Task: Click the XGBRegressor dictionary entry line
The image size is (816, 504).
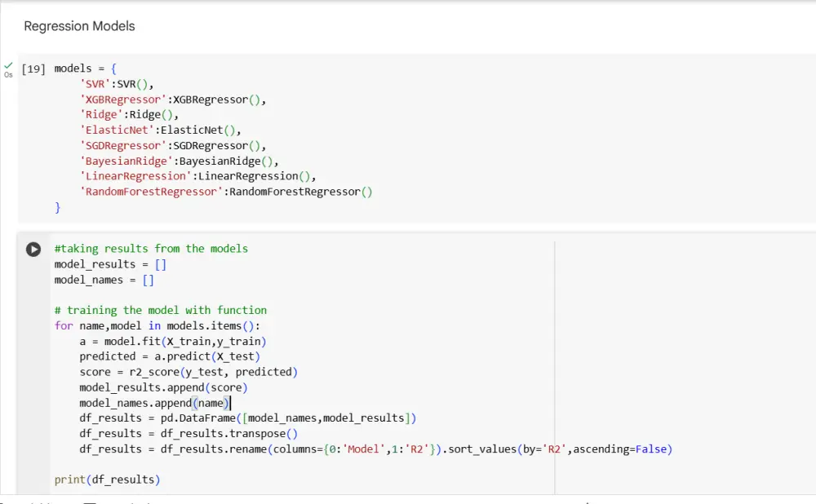Action: pyautogui.click(x=173, y=99)
